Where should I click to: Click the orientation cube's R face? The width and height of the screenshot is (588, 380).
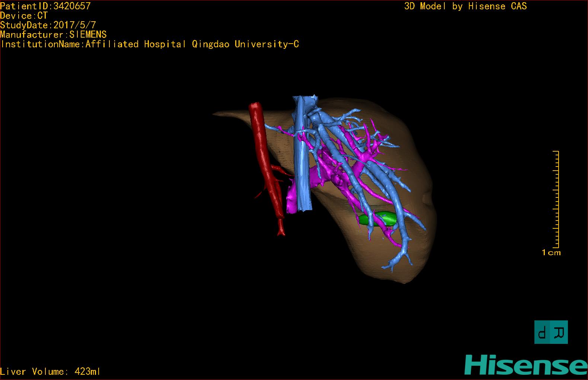pos(559,332)
